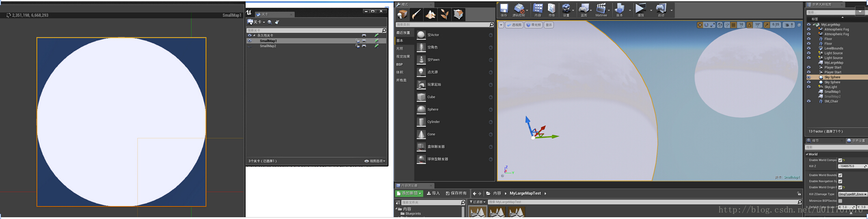Hide the selected Sky Sphere actor eye
This screenshot has height=219, width=868.
click(x=808, y=77)
